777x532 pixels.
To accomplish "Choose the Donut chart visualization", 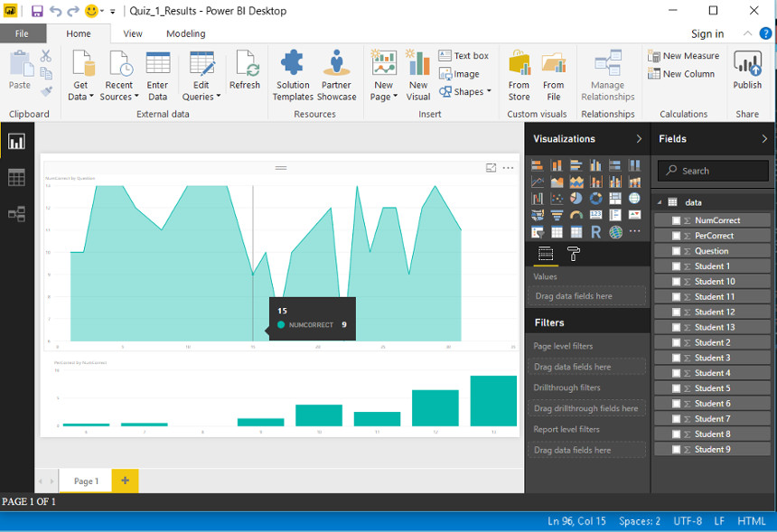I will pos(595,198).
